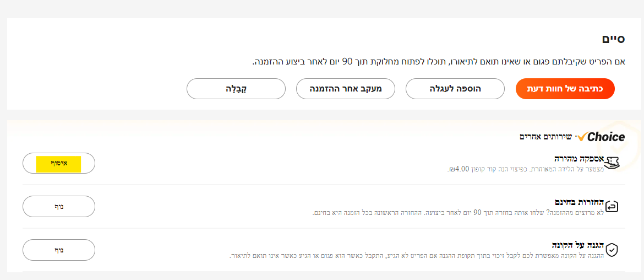
Task: Click the buyer protection shield icon
Action: [x=612, y=250]
